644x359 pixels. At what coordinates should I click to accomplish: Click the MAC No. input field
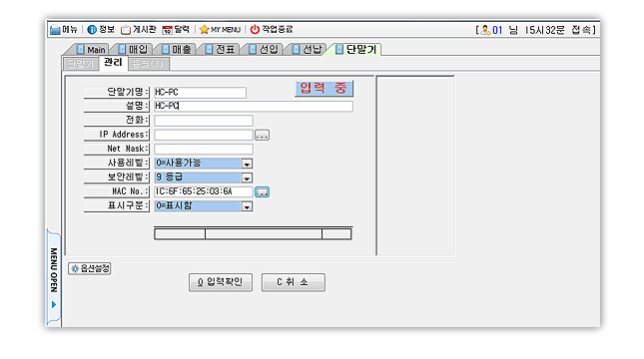coord(204,191)
